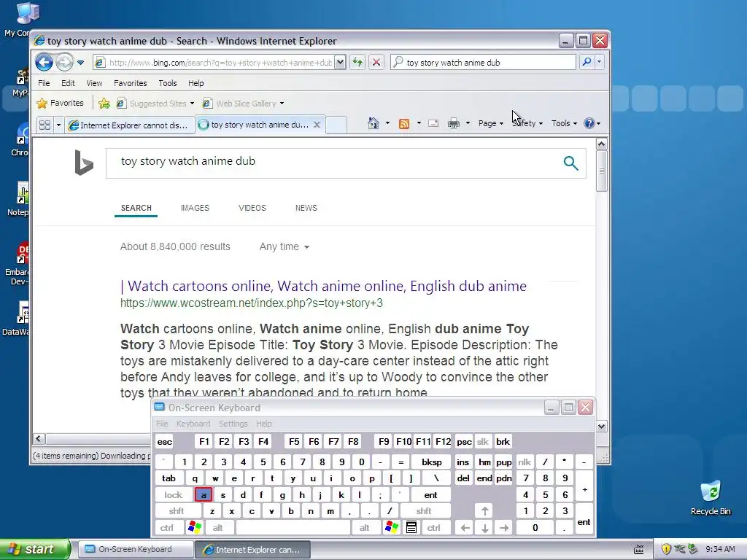Click the Back navigation button in Internet Explorer
Viewport: 747px width, 560px height.
[x=44, y=63]
